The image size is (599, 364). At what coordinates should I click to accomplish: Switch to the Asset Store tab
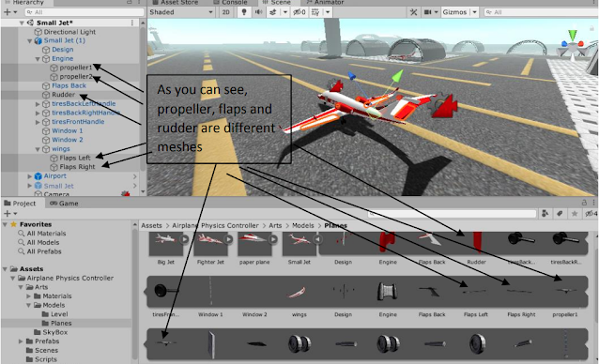point(175,2)
